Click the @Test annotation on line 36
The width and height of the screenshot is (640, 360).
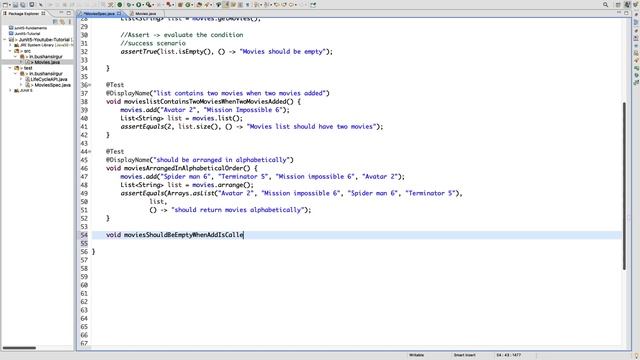point(115,85)
